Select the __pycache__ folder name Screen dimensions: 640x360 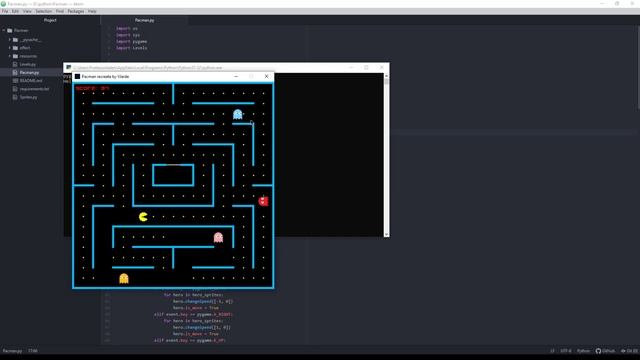pyautogui.click(x=31, y=40)
